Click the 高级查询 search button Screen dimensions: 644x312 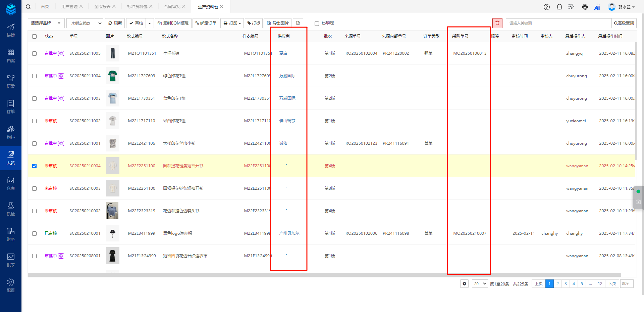(x=623, y=23)
